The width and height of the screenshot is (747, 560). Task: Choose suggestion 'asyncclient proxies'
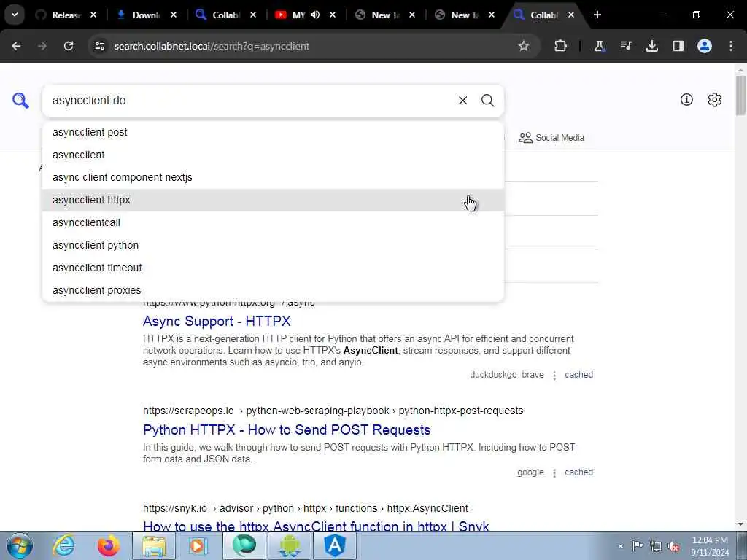(273, 290)
